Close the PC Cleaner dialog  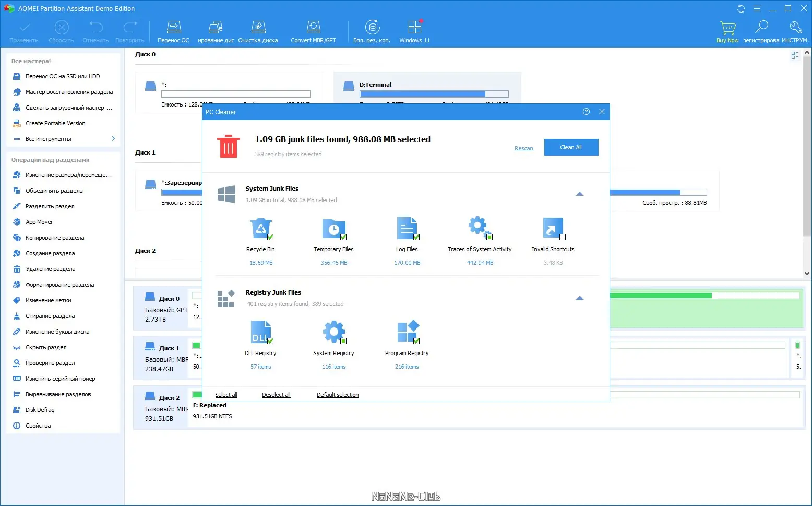click(602, 112)
